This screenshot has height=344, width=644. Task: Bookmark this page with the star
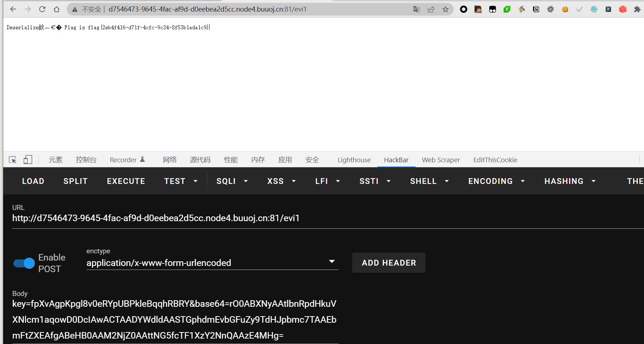445,9
